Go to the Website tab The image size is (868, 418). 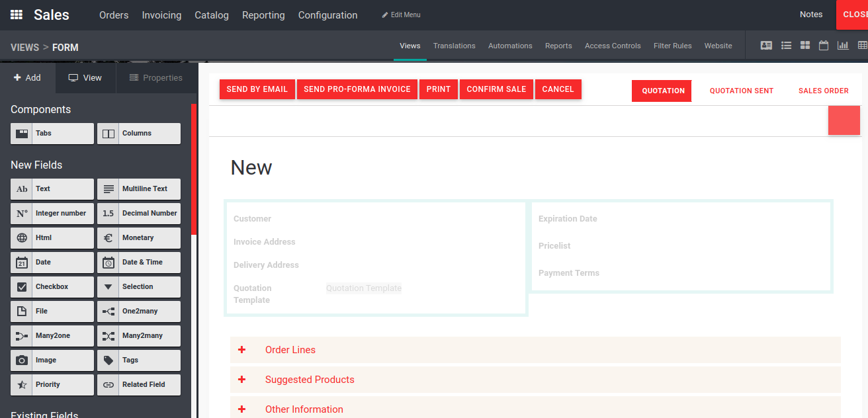click(718, 46)
